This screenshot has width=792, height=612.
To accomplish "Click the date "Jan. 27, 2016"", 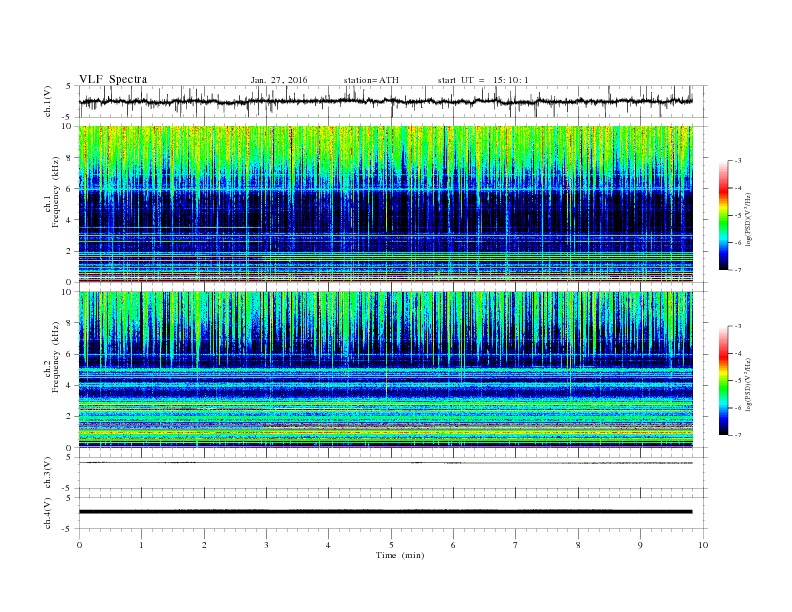I will (279, 80).
